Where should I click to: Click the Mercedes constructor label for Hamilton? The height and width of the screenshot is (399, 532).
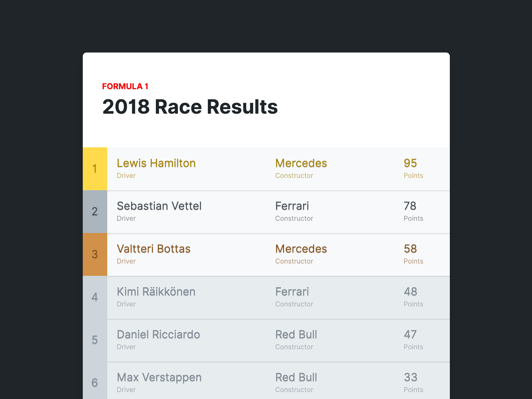click(x=301, y=163)
